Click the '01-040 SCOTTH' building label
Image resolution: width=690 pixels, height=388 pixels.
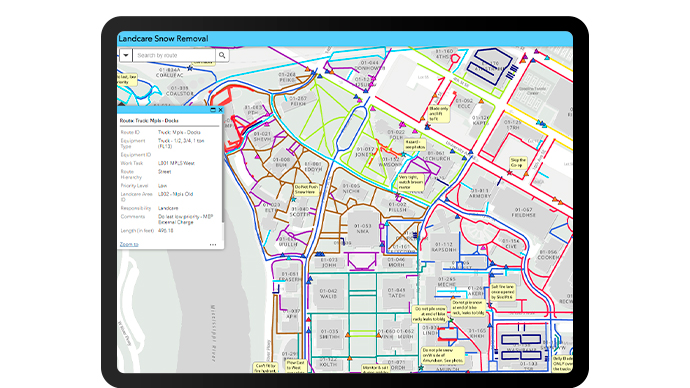[x=300, y=212]
